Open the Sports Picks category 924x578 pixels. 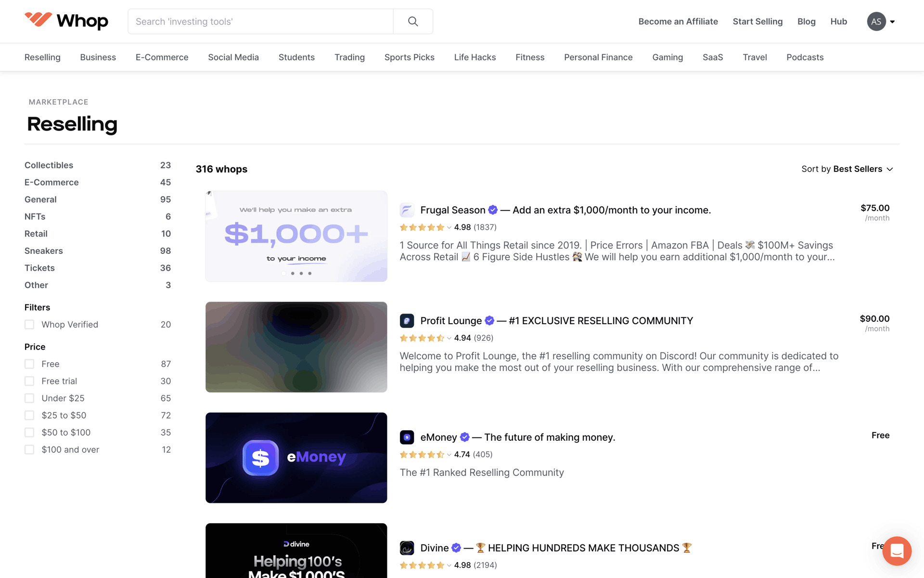[410, 57]
